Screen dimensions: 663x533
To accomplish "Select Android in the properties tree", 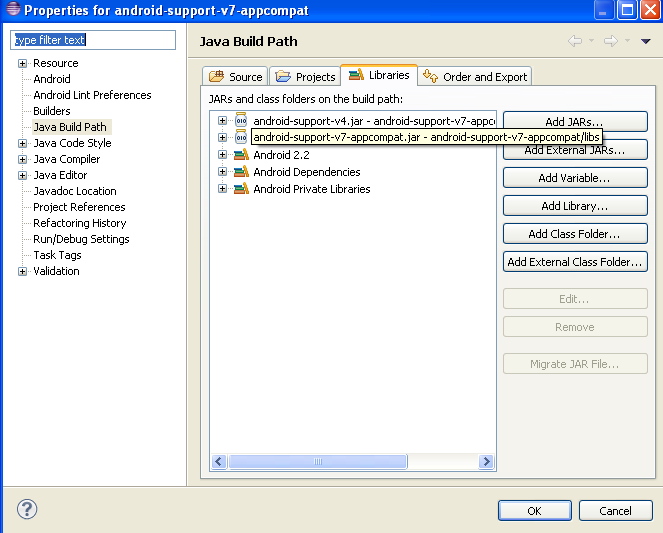I will click(x=52, y=79).
